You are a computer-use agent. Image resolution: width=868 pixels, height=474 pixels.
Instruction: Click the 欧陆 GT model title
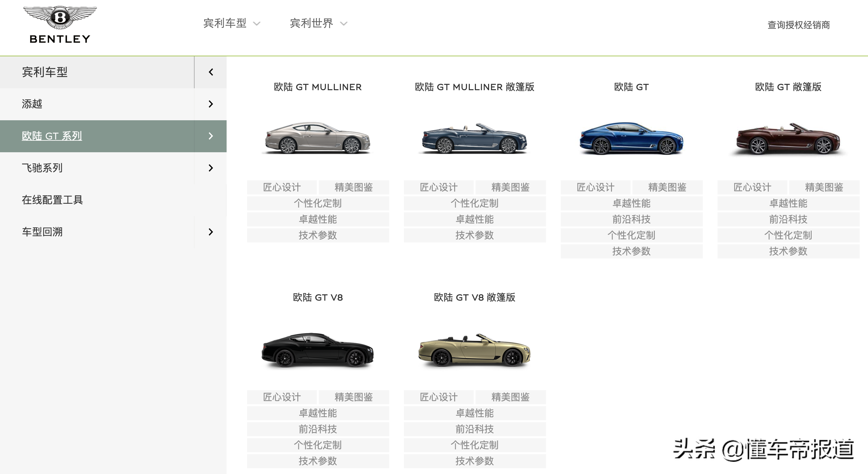(631, 87)
